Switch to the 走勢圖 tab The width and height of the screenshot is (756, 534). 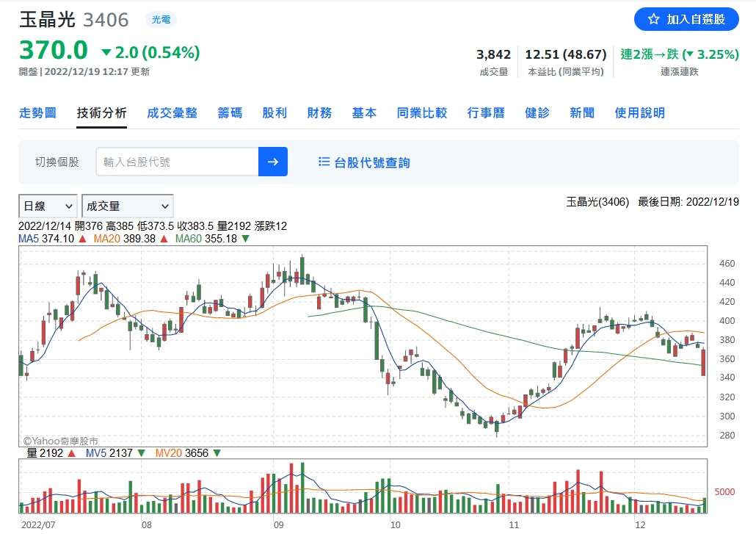click(37, 113)
